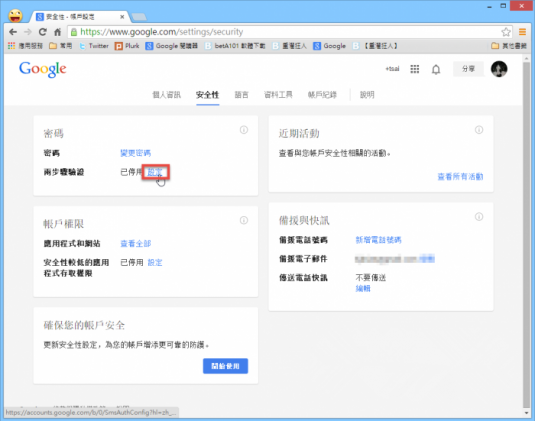Click scrollbar down arrow
This screenshot has width=535, height=421.
[x=526, y=413]
